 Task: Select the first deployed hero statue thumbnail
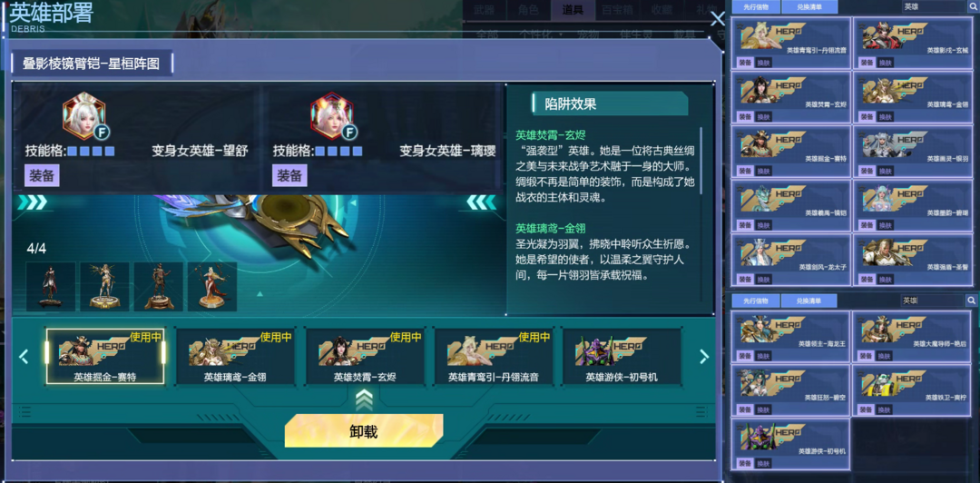(51, 287)
